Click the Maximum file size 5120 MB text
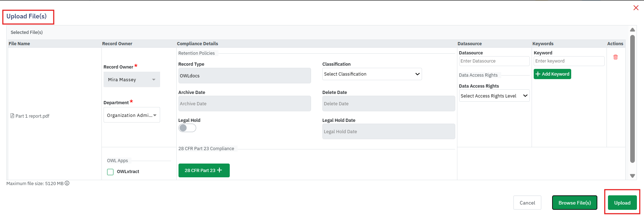This screenshot has height=219, width=644. point(35,183)
